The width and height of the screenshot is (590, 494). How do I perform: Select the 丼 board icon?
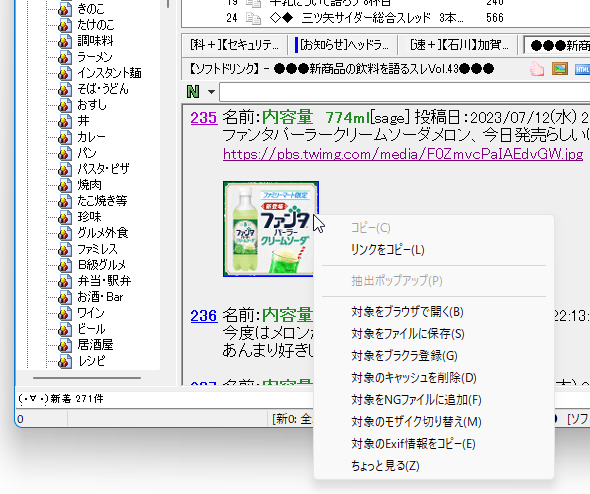(64, 122)
